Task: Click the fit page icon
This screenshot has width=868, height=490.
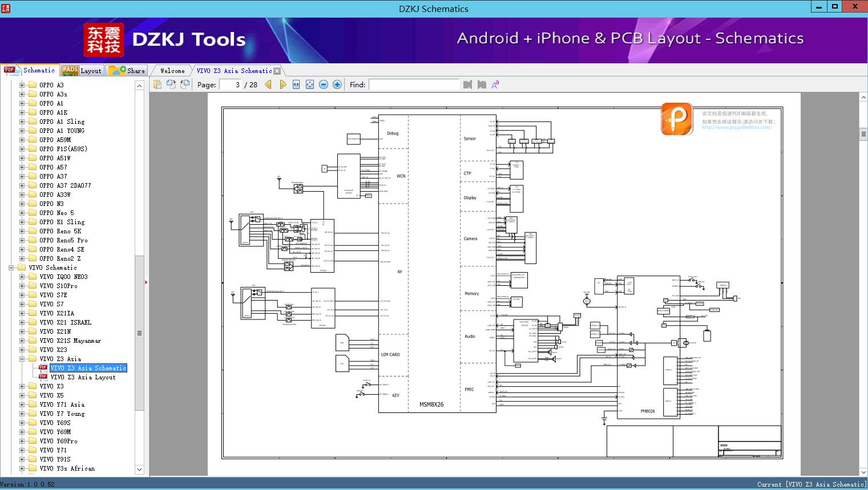Action: click(310, 84)
